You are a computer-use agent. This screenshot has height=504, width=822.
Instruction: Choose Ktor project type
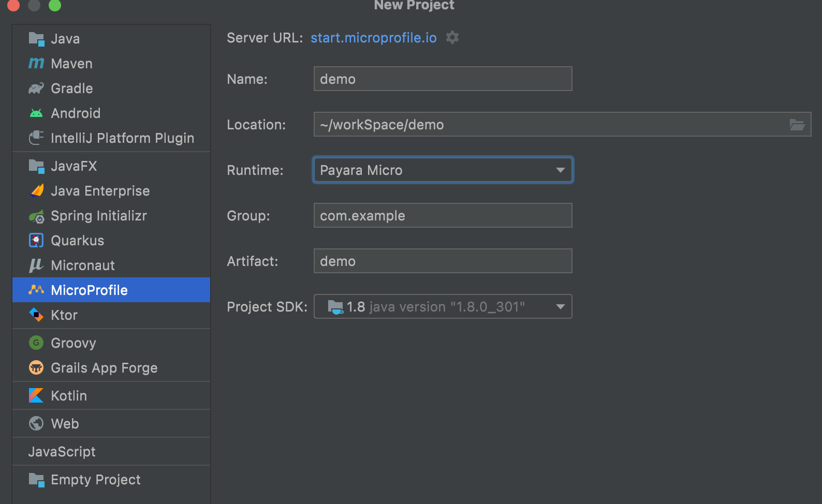[x=111, y=315]
